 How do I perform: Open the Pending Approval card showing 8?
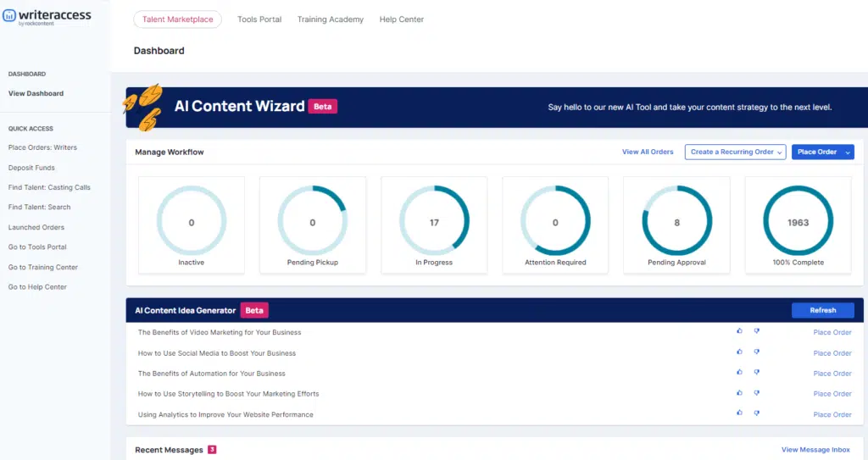(x=676, y=224)
